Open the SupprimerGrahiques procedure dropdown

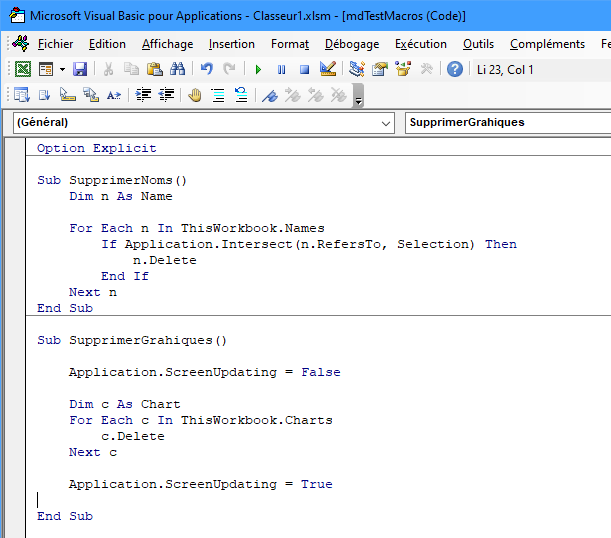click(508, 123)
